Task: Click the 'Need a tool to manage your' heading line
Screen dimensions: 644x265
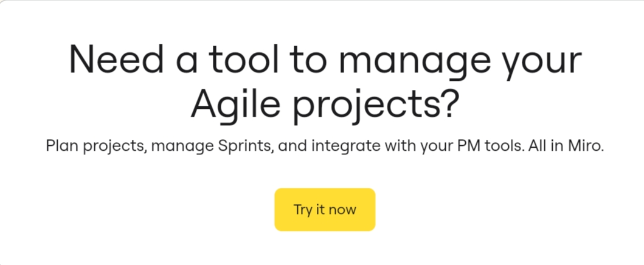Action: pos(325,59)
